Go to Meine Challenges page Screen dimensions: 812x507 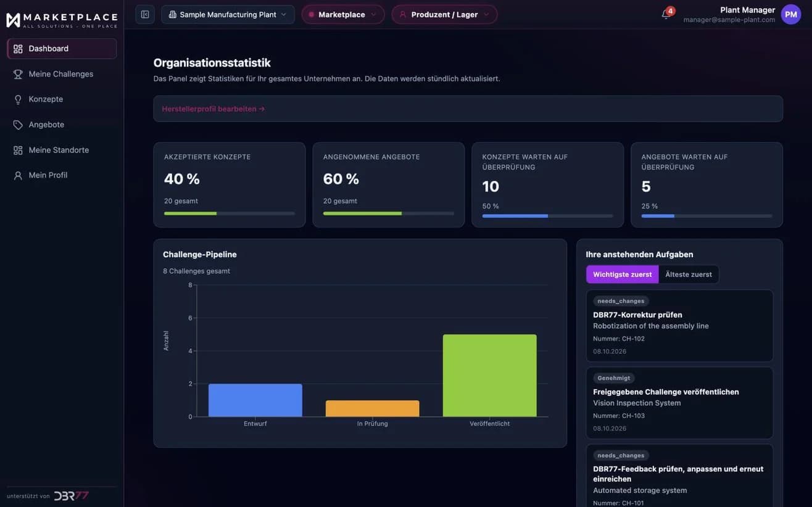(62, 74)
